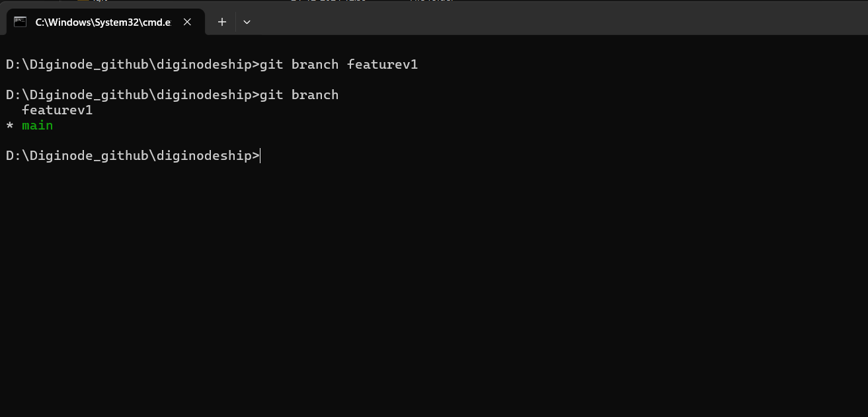This screenshot has height=417, width=868.
Task: Open the tab selection chevron menu
Action: [x=247, y=22]
